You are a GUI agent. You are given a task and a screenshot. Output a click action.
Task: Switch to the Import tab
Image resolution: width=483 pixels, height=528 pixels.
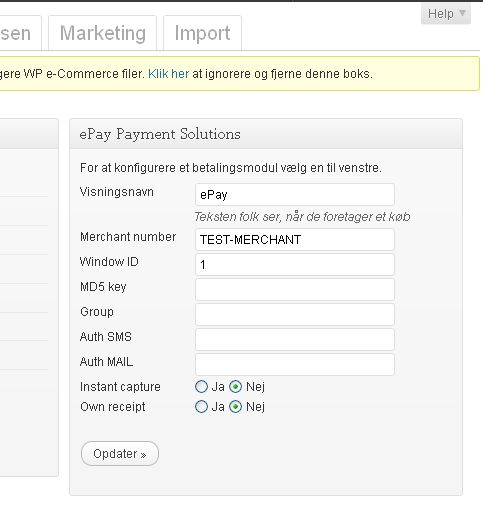[202, 33]
